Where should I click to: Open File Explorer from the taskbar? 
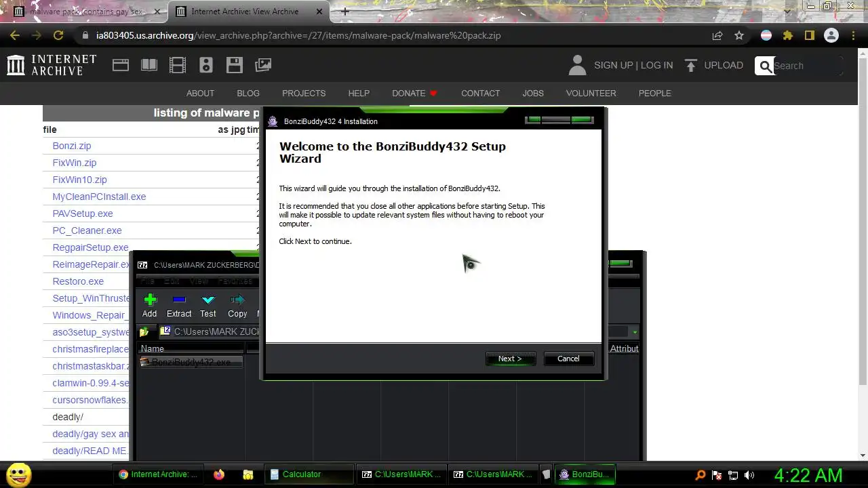[x=248, y=474]
